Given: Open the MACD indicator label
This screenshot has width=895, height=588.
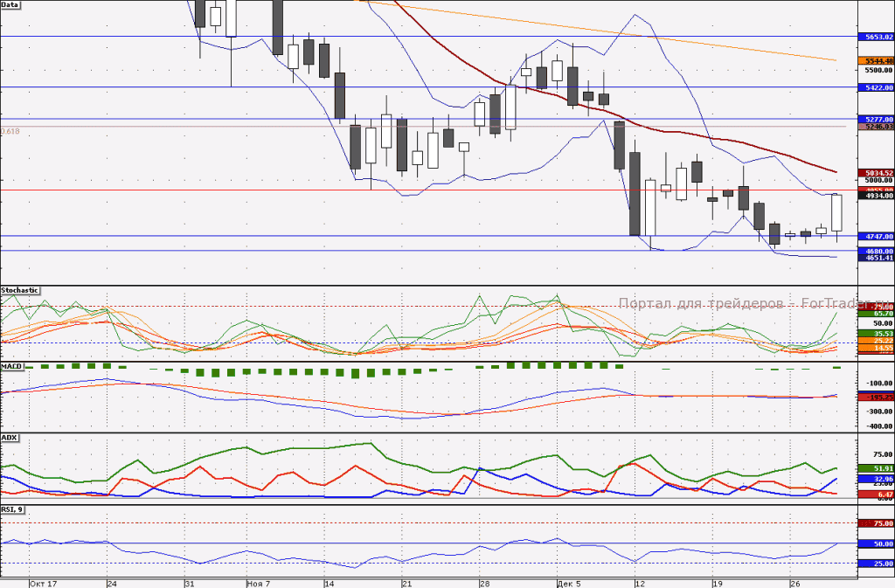Looking at the screenshot, I should [12, 366].
